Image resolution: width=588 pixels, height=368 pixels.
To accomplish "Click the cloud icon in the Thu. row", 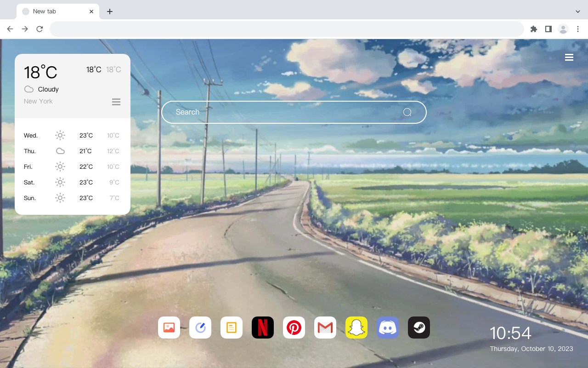I will click(60, 151).
